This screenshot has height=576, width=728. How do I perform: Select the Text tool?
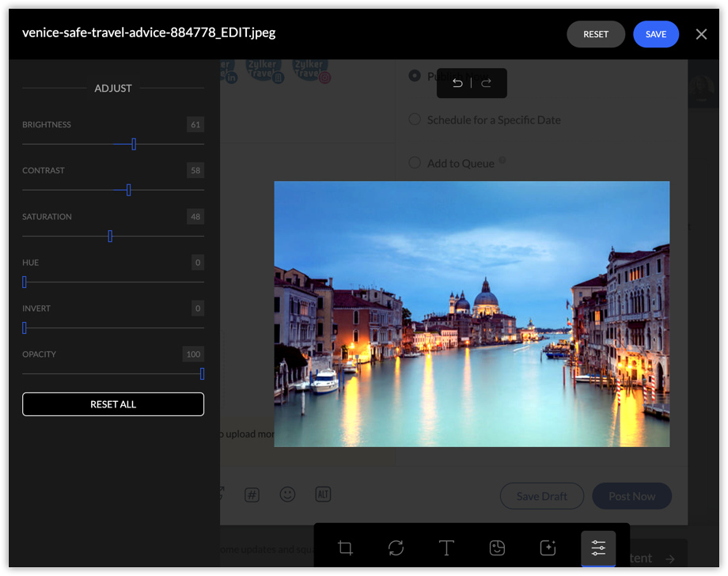[x=446, y=548]
